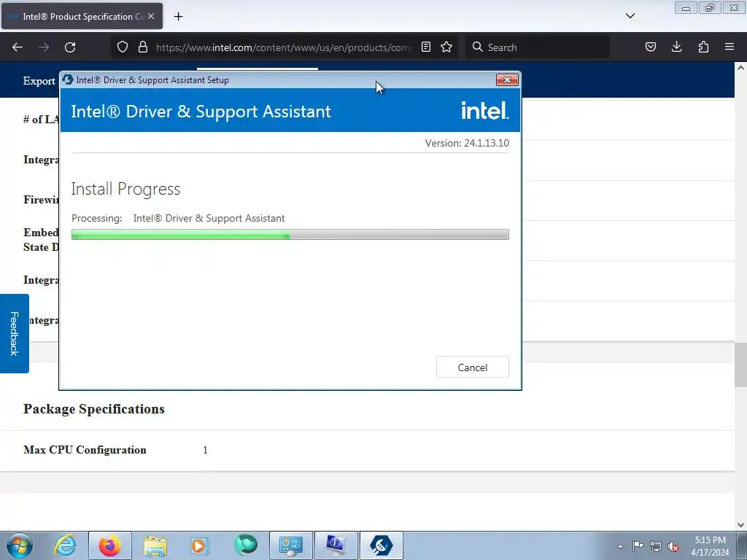This screenshot has width=747, height=560.
Task: Toggle reader view in the address bar
Action: [426, 47]
